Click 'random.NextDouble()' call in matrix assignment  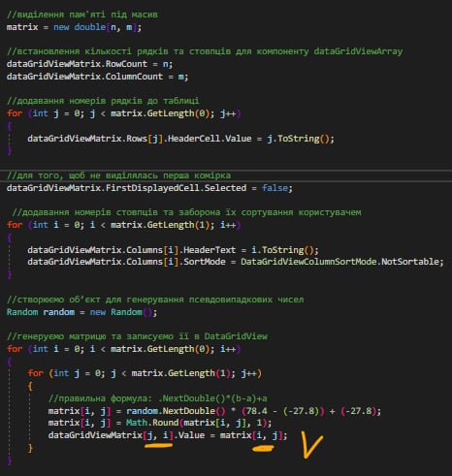pyautogui.click(x=176, y=411)
